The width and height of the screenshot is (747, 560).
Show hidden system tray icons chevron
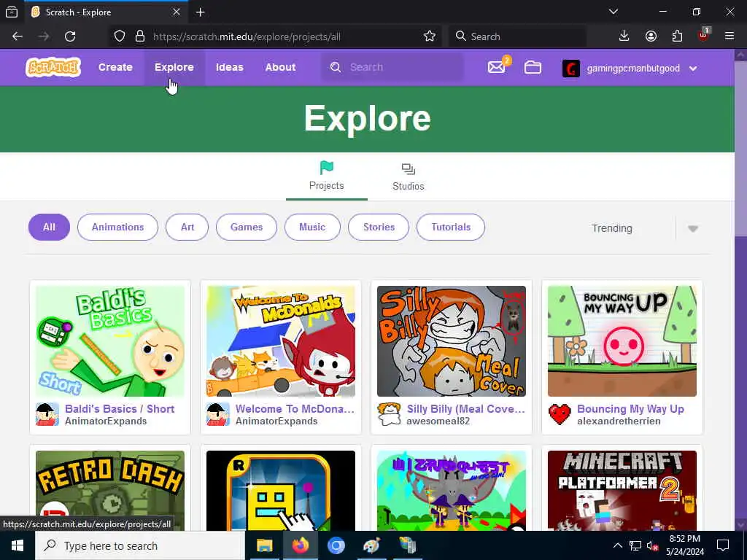[x=617, y=545]
